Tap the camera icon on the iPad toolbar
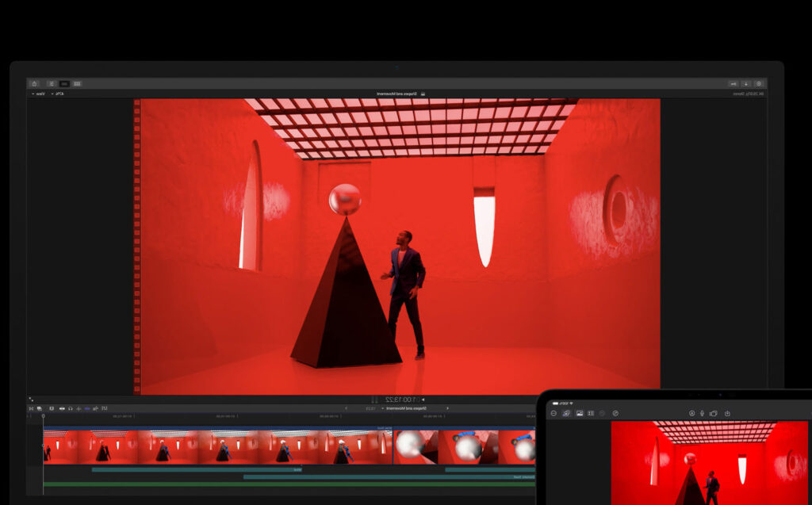Image resolution: width=812 pixels, height=505 pixels. pyautogui.click(x=713, y=412)
